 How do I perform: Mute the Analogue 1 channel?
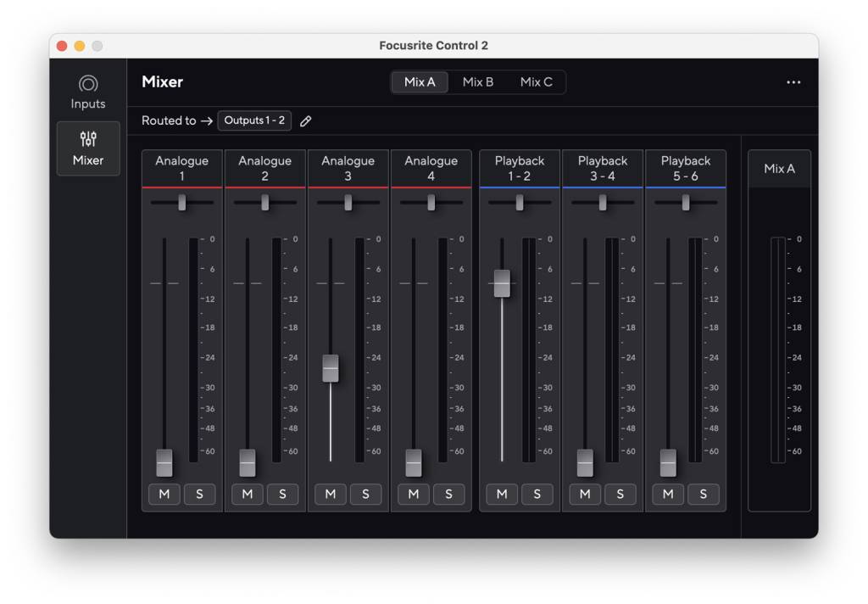pyautogui.click(x=164, y=495)
